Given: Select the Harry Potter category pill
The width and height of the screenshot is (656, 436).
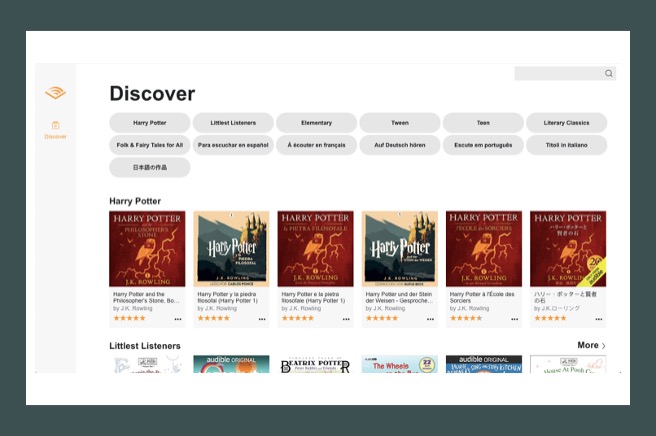Looking at the screenshot, I should pos(150,123).
